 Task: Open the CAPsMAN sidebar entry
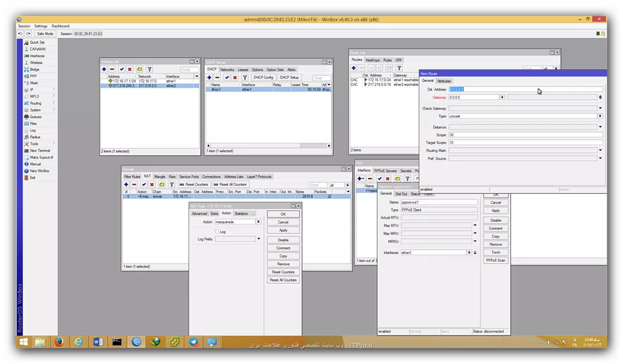pos(37,49)
